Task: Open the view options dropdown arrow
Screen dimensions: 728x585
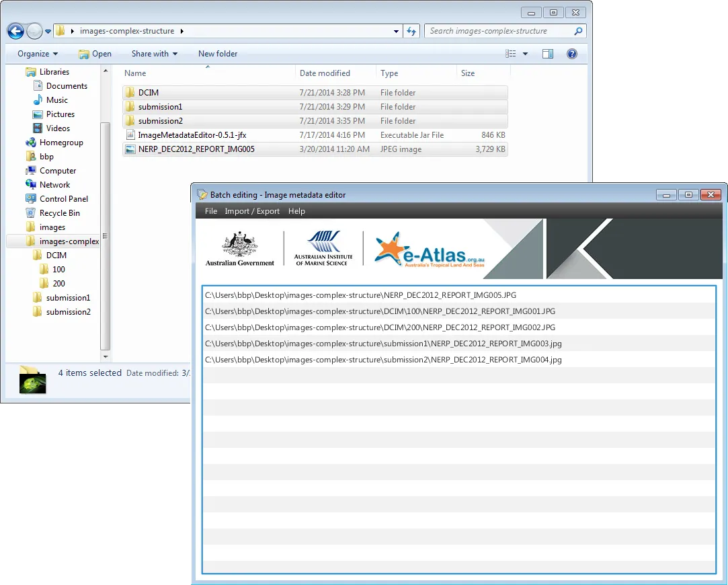Action: point(525,54)
